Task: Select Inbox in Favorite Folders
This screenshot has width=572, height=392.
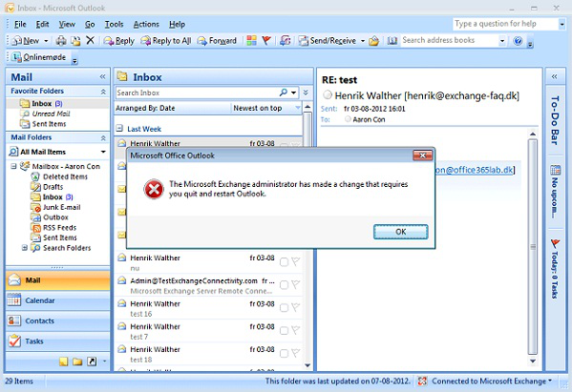Action: point(57,103)
